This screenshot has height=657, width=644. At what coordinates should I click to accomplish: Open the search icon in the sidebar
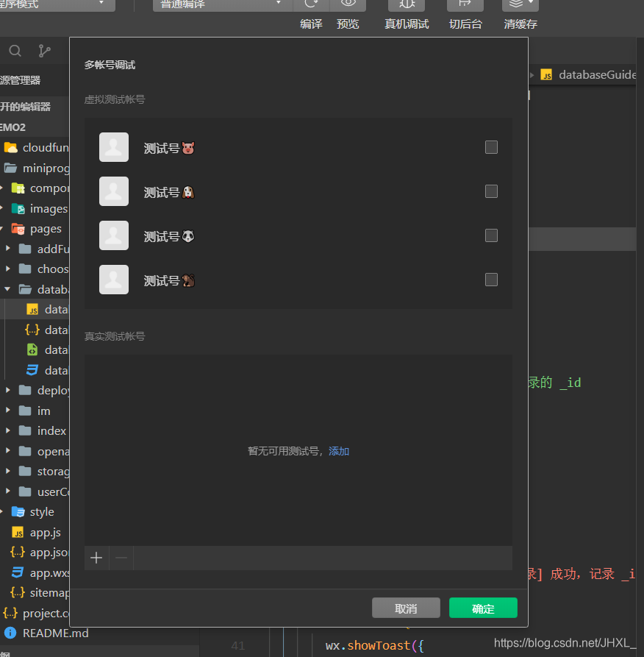(x=15, y=51)
